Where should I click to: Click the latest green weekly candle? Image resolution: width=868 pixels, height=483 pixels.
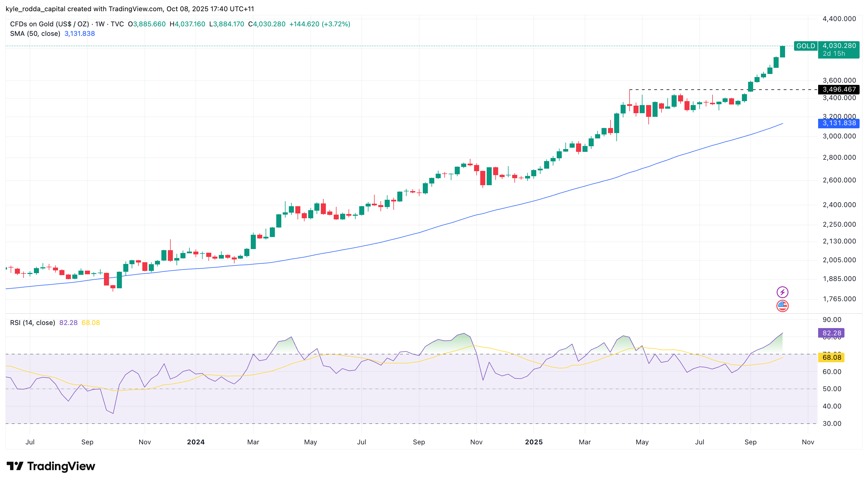pyautogui.click(x=783, y=52)
